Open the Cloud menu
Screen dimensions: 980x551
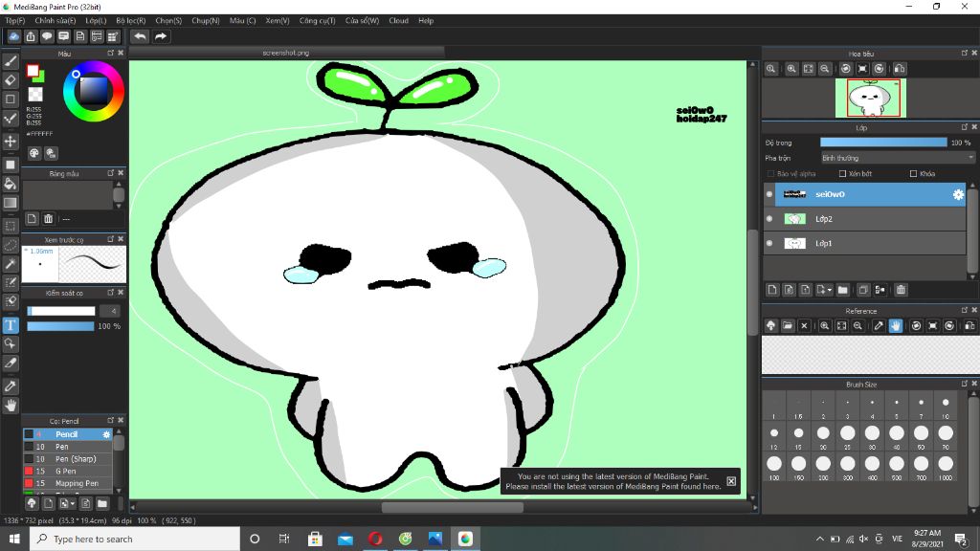[399, 21]
